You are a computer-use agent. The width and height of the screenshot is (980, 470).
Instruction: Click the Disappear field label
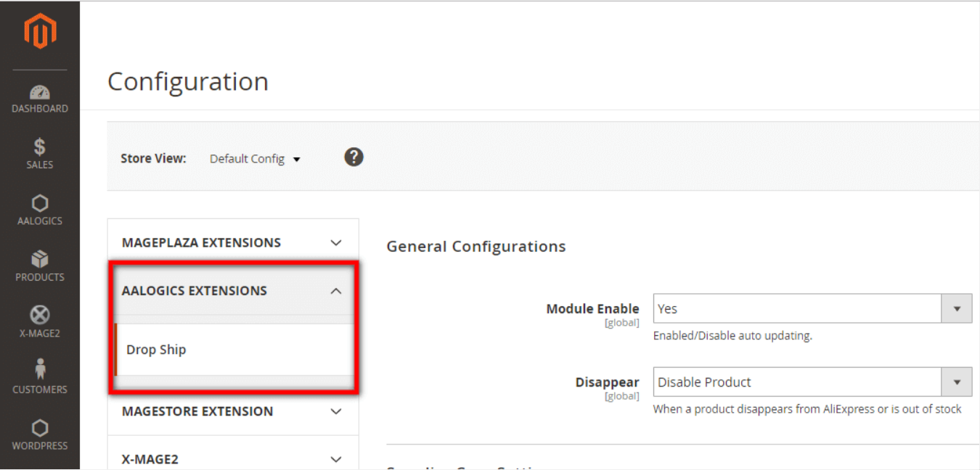pos(608,382)
